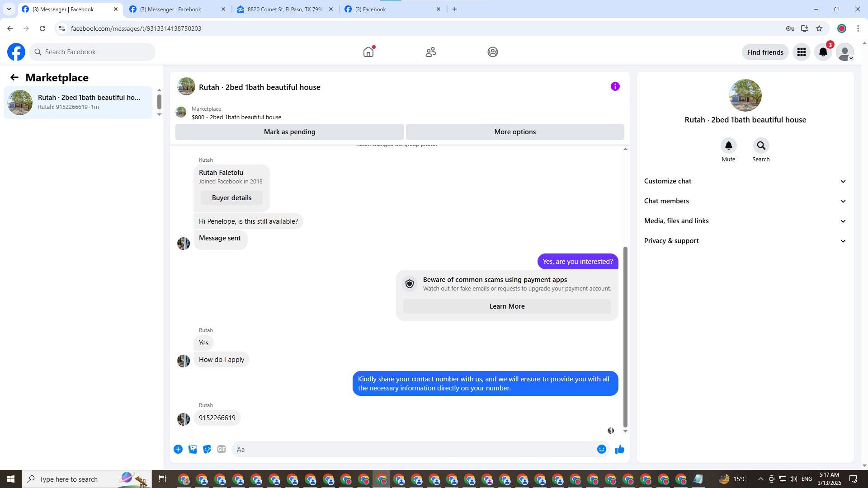Click the ENG language indicator
The image size is (868, 488).
pos(807,479)
